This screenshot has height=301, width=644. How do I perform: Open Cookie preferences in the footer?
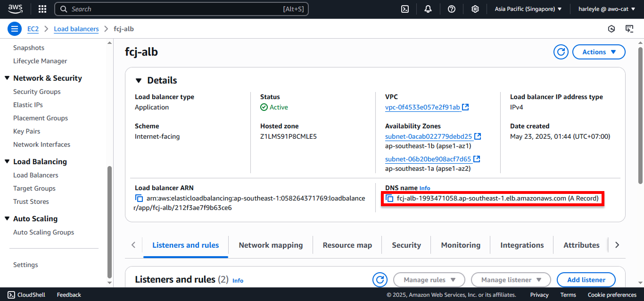(x=612, y=295)
